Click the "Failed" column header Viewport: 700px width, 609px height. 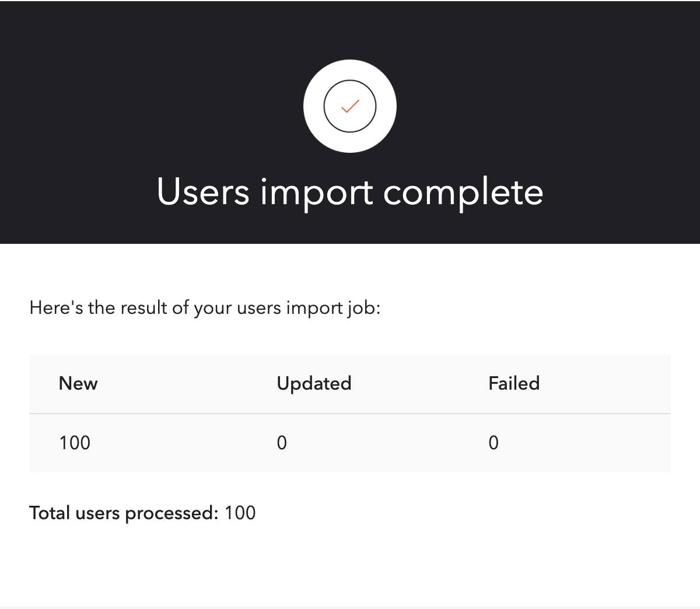pos(514,383)
